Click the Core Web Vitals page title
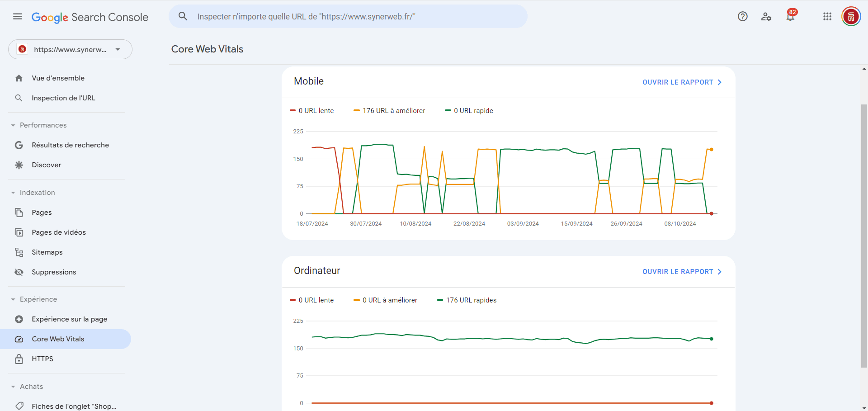The width and height of the screenshot is (868, 411). coord(207,49)
